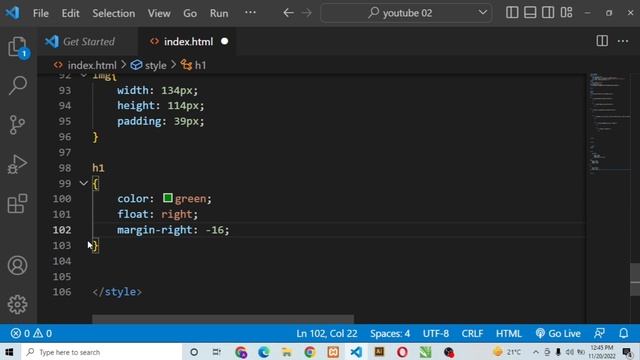Screen dimensions: 640x360
Task: Split the editor right
Action: [602, 41]
